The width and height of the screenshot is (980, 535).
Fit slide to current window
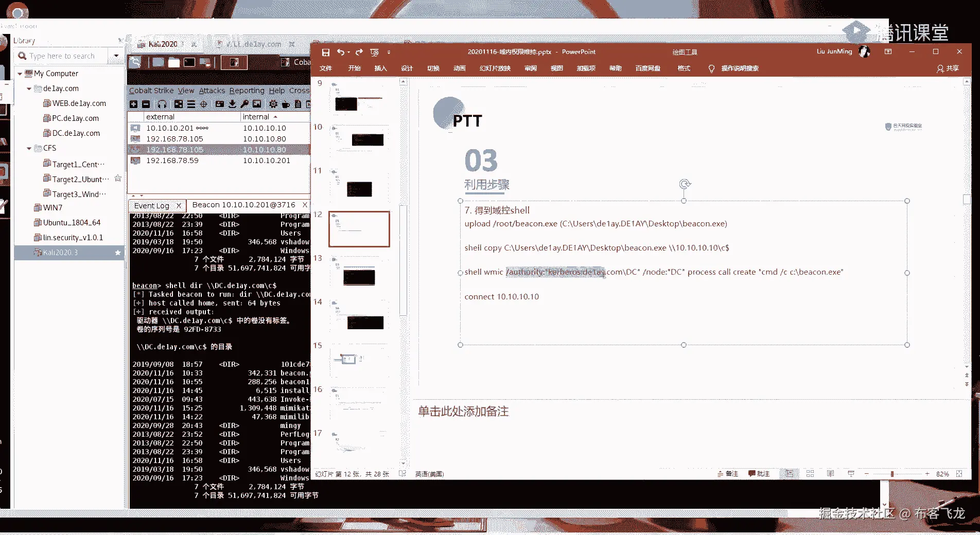tap(959, 474)
